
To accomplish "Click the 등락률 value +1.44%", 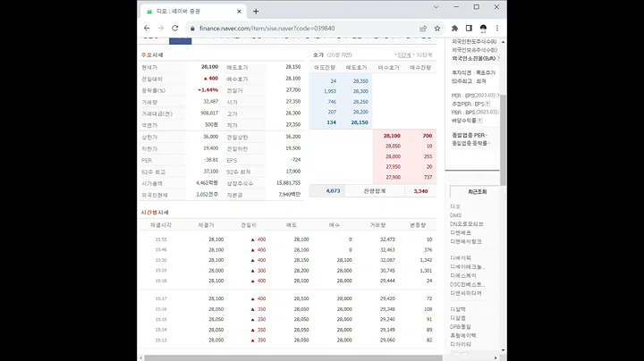I will tap(208, 90).
